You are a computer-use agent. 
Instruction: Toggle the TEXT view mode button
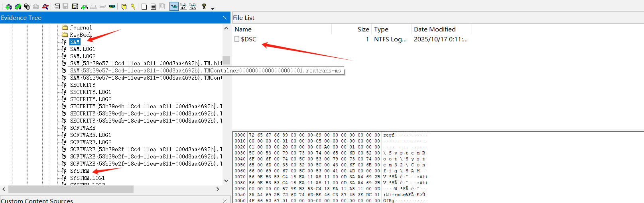point(183,6)
